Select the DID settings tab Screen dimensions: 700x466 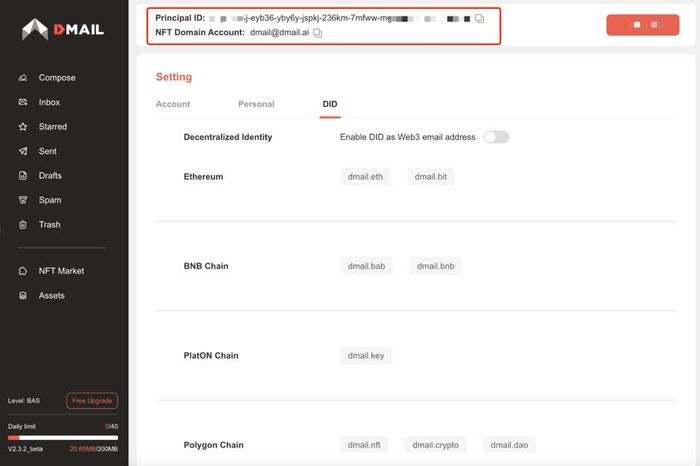[330, 104]
